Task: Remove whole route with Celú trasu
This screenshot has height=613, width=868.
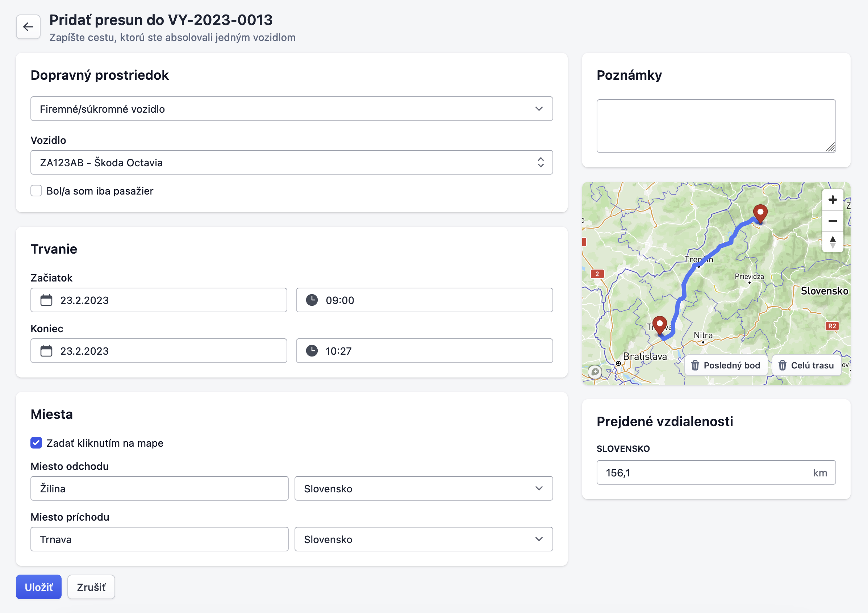Action: (806, 365)
